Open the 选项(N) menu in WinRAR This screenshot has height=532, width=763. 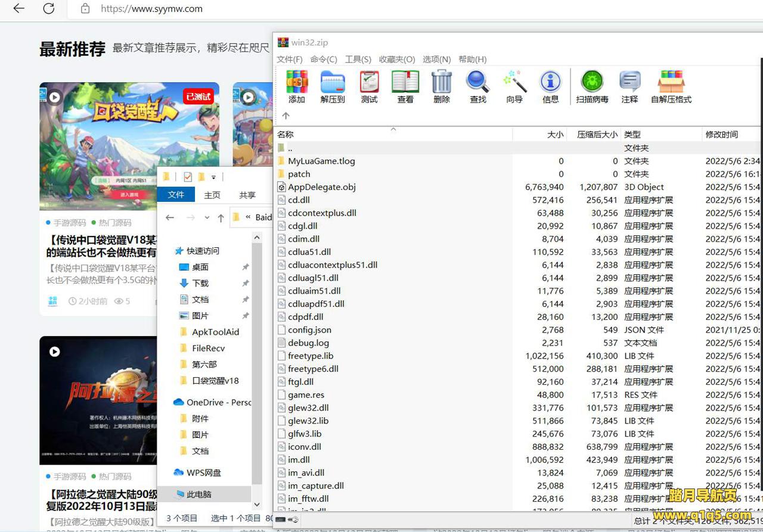[436, 60]
